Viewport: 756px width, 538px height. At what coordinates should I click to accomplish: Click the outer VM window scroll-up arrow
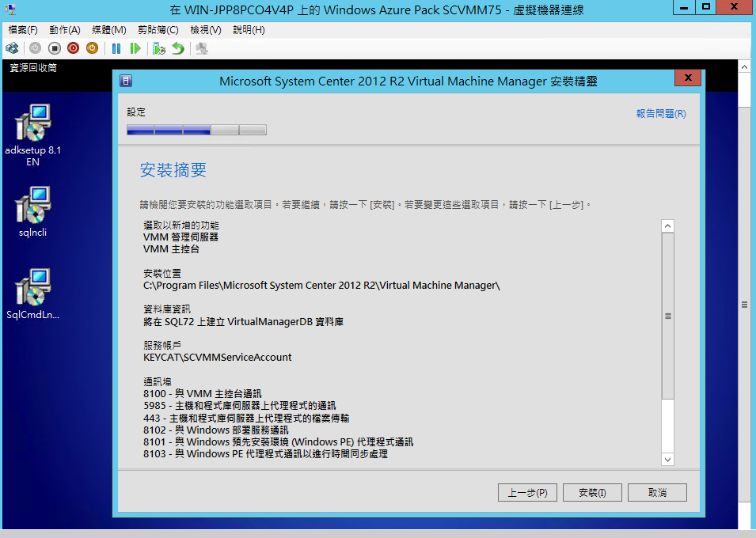pos(745,66)
